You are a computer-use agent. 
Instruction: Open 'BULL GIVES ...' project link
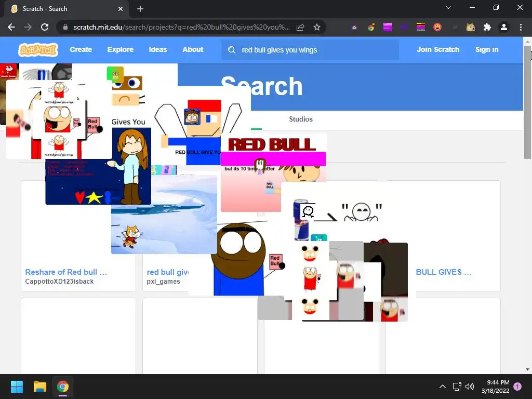(444, 272)
